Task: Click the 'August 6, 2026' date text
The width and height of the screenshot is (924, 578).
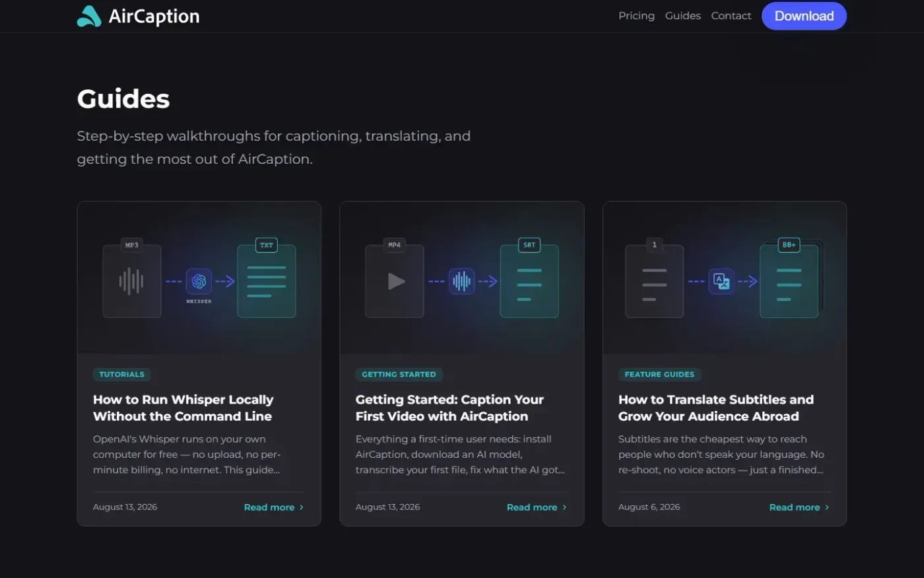Action: [x=649, y=507]
